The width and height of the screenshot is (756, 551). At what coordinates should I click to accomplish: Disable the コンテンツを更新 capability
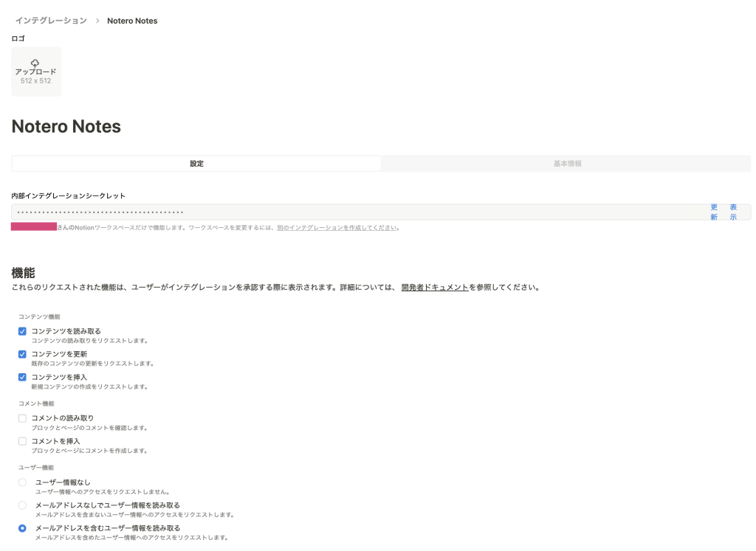click(22, 354)
